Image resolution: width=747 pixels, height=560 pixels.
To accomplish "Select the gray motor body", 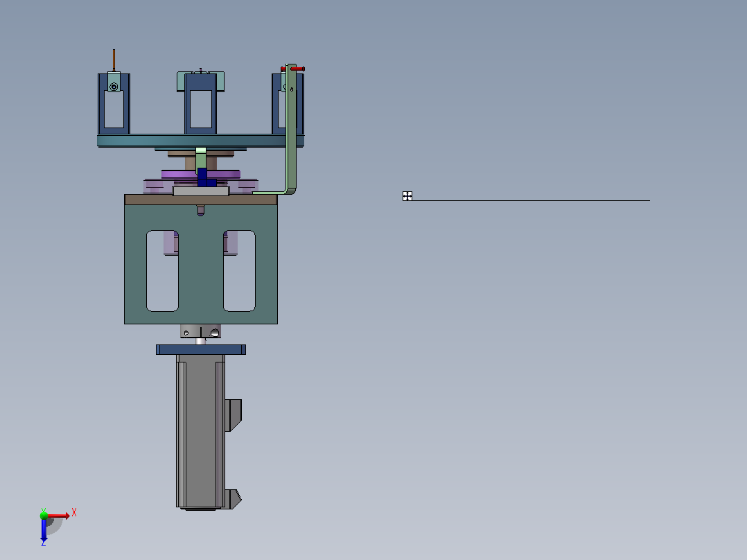I will click(x=200, y=432).
